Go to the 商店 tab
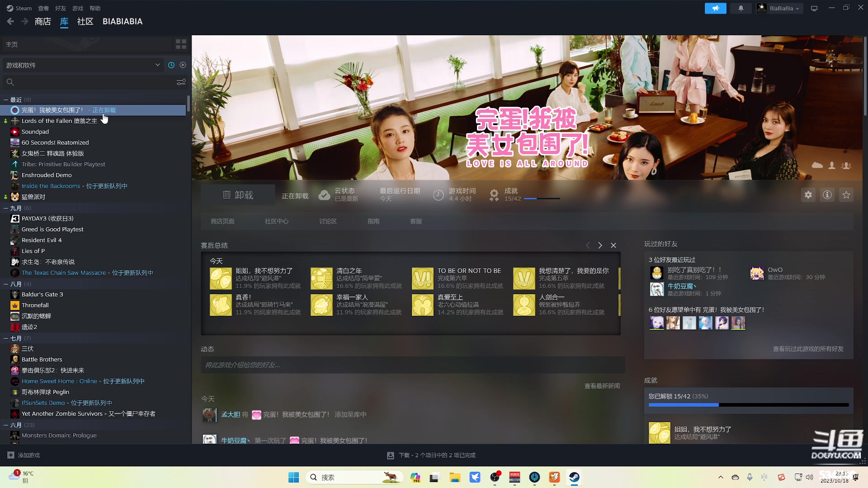This screenshot has width=868, height=488. tap(43, 21)
